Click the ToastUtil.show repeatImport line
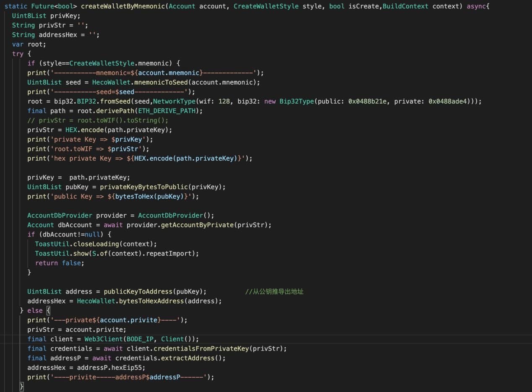The width and height of the screenshot is (532, 392). (117, 253)
